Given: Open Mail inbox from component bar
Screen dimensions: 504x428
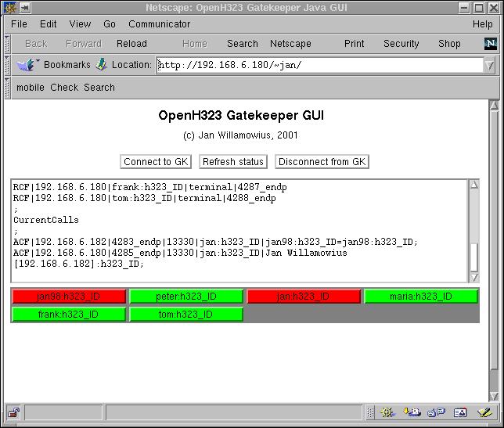Looking at the screenshot, I should [x=412, y=412].
